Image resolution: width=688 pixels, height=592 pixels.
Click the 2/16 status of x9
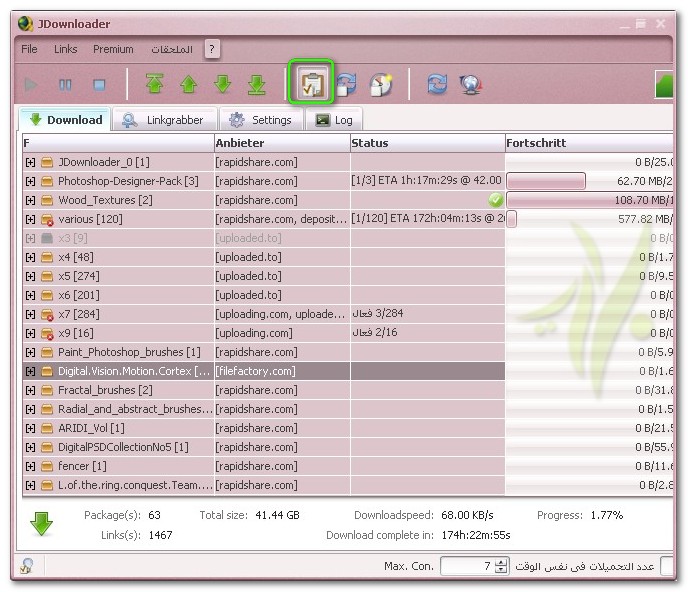coord(375,333)
